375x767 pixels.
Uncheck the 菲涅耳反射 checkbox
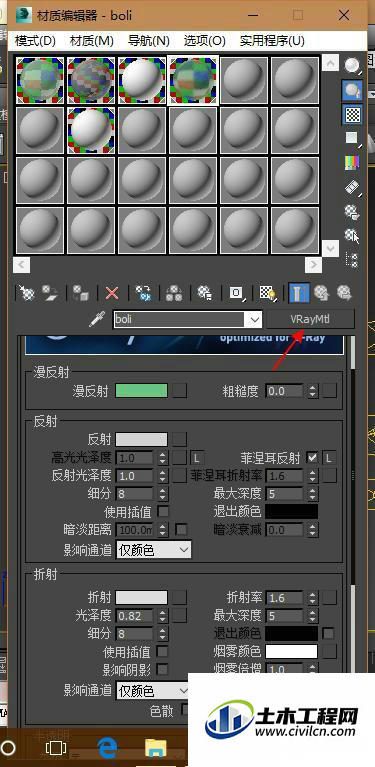pos(311,458)
